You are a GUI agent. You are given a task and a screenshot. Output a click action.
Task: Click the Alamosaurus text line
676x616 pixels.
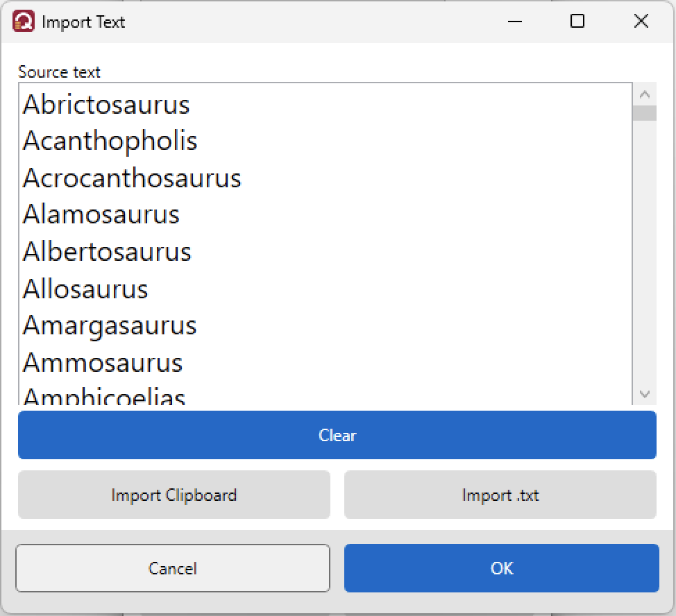(x=101, y=215)
